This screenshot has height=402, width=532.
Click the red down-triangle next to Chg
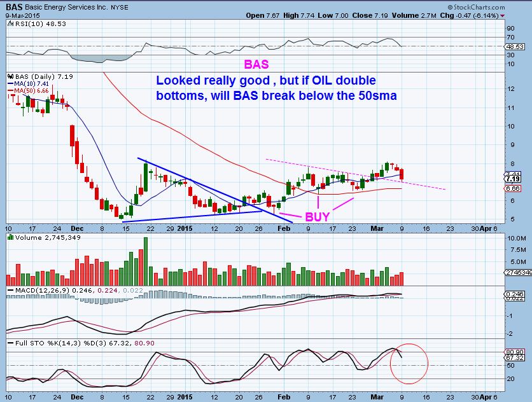[502, 16]
